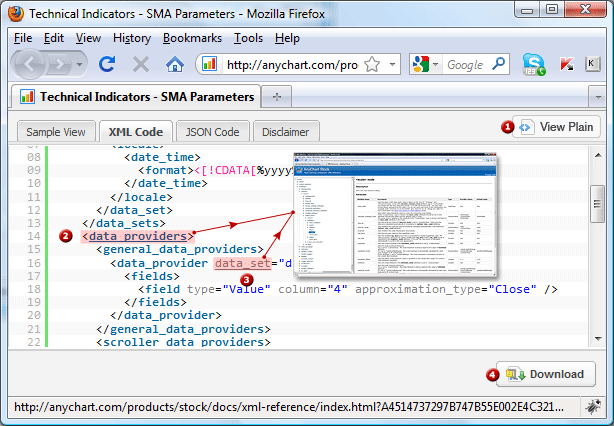Viewport: 614px width, 426px height.
Task: Click the general_data_providers tag on line 15
Action: (x=180, y=249)
